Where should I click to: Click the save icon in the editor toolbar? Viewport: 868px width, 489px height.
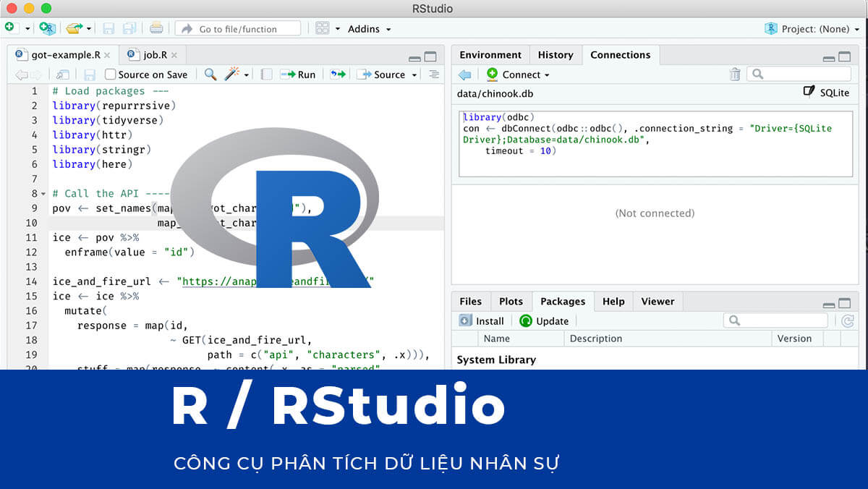(x=89, y=74)
